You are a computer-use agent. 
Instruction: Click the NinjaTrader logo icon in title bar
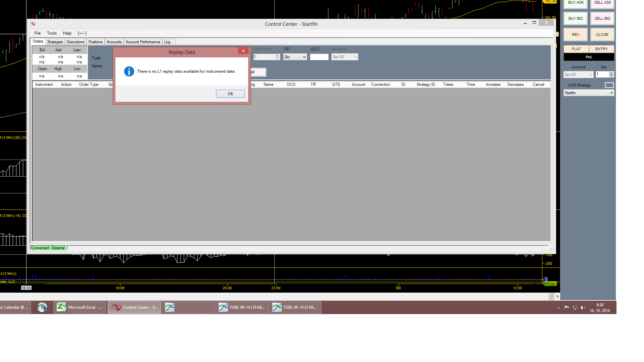(x=33, y=24)
